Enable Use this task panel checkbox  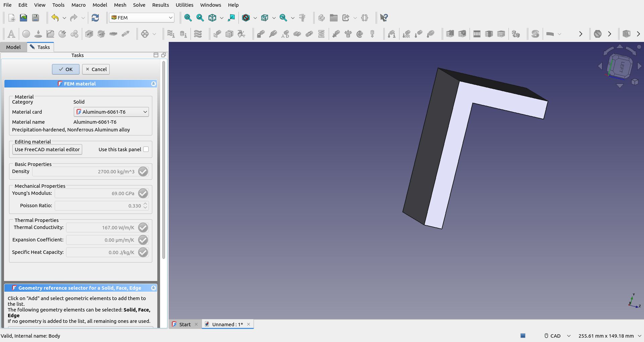click(x=146, y=149)
